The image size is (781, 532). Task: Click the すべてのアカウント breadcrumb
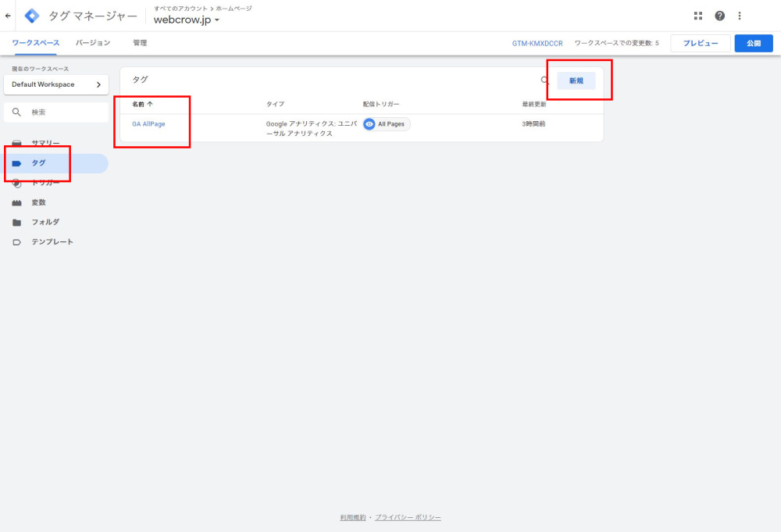[x=180, y=9]
